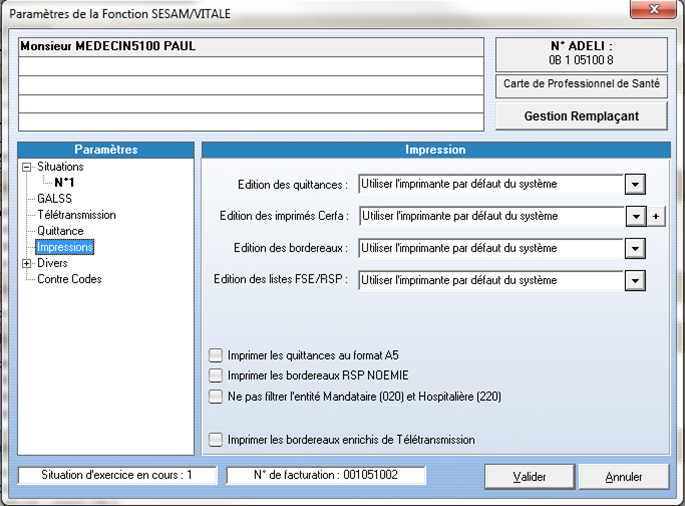Open the Edition des imprimés Cerfa dropdown

[x=633, y=216]
